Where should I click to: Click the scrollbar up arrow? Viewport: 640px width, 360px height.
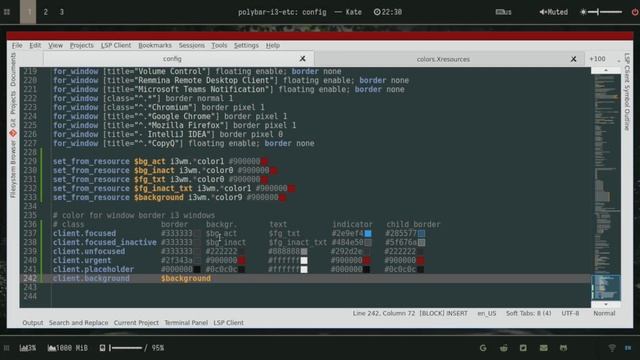tap(606, 71)
